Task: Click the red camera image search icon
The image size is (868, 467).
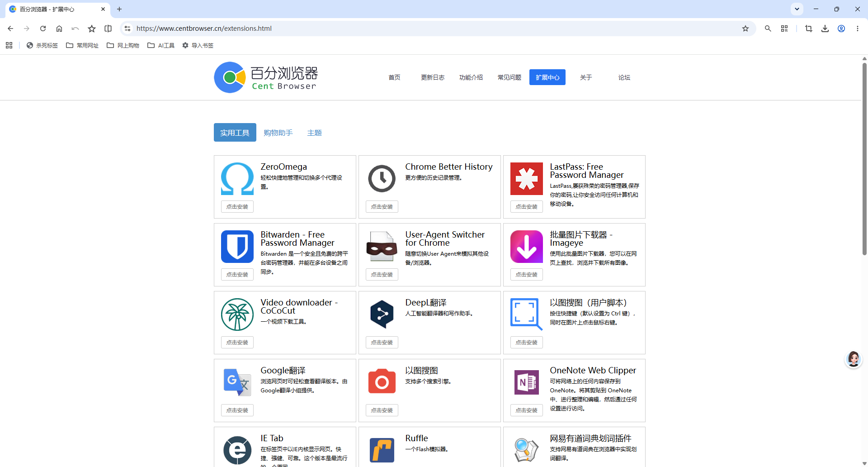Action: pos(382,381)
